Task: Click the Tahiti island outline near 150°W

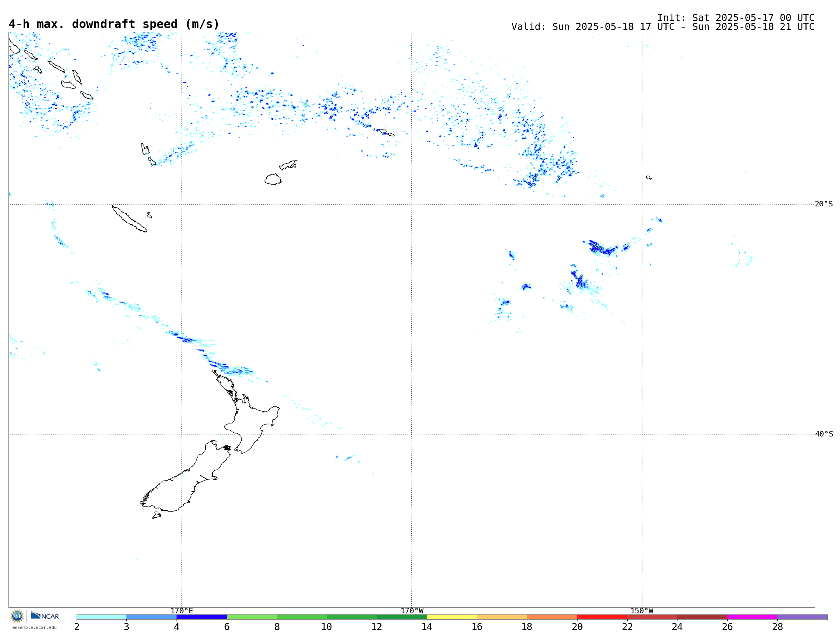Action: [649, 178]
